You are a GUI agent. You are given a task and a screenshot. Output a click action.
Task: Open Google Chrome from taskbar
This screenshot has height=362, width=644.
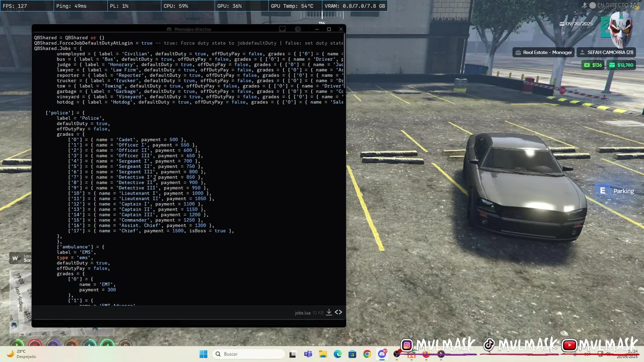[x=367, y=354]
